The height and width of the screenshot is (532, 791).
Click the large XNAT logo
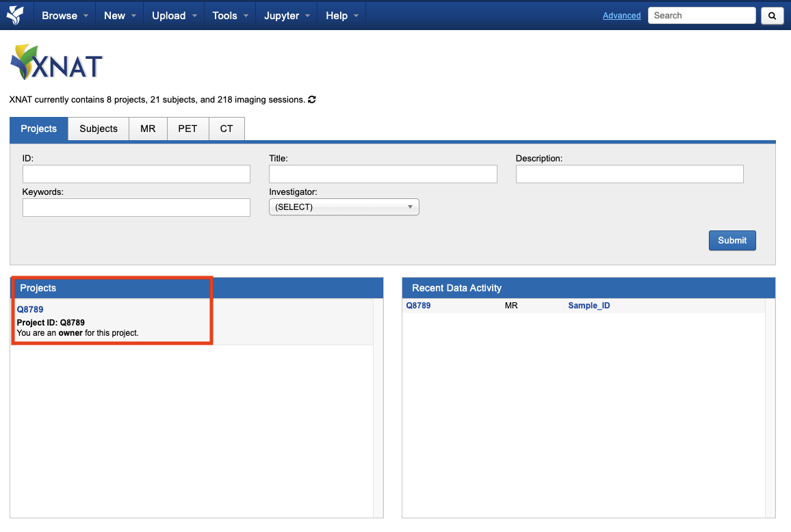click(56, 63)
